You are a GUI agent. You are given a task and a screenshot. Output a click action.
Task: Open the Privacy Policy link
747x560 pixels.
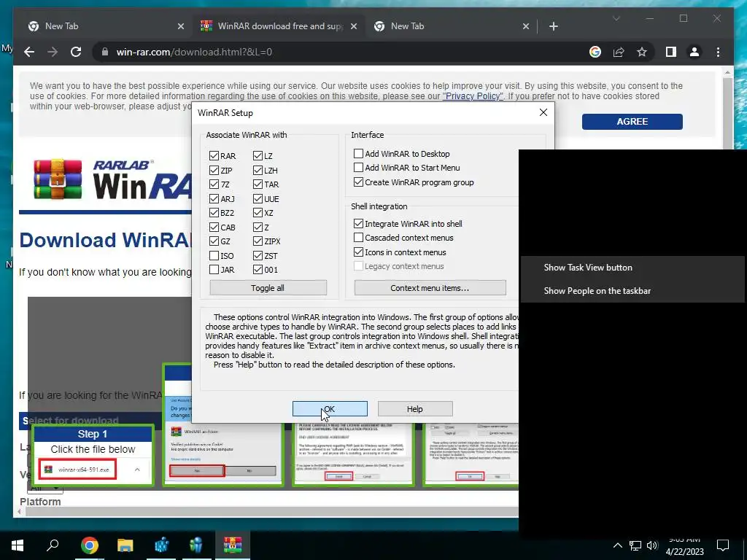click(x=473, y=96)
